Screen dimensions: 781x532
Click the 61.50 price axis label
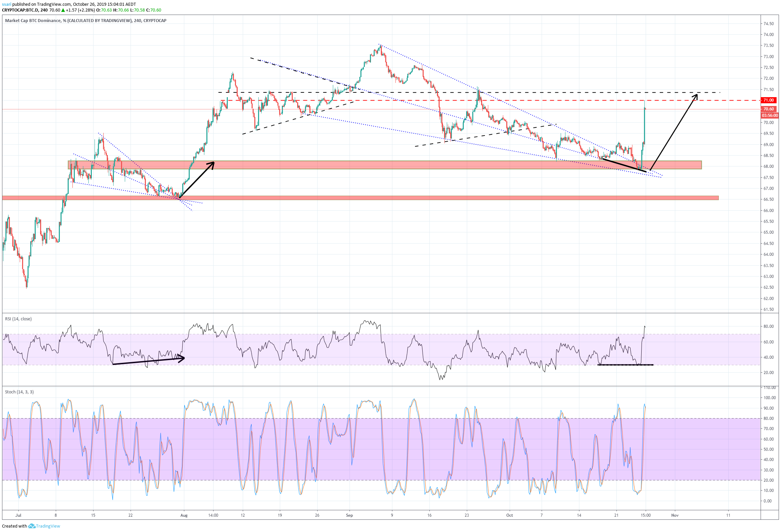tap(768, 309)
